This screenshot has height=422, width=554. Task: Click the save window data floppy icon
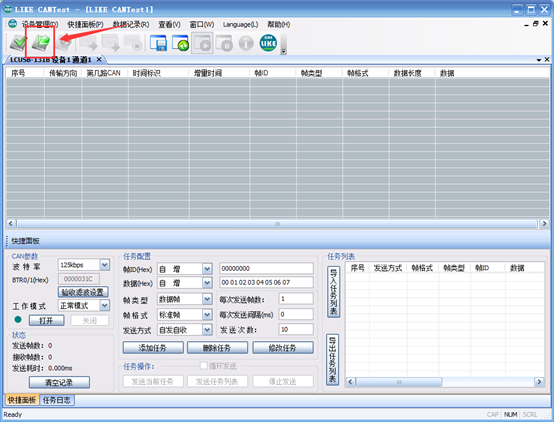[x=158, y=43]
